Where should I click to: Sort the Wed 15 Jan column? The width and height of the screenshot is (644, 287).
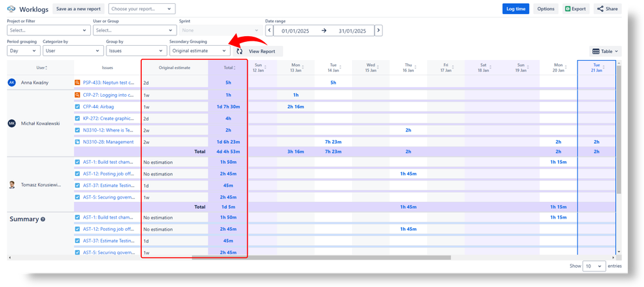click(x=378, y=68)
